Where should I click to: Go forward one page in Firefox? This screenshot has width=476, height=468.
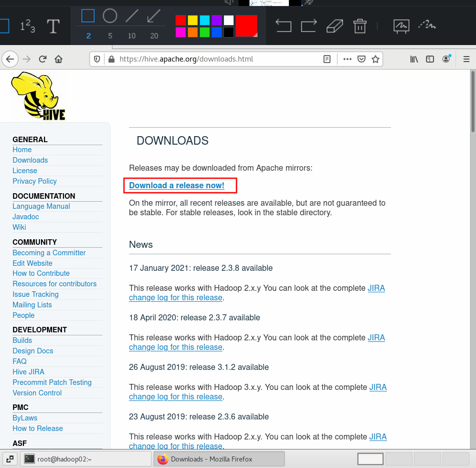(x=26, y=59)
